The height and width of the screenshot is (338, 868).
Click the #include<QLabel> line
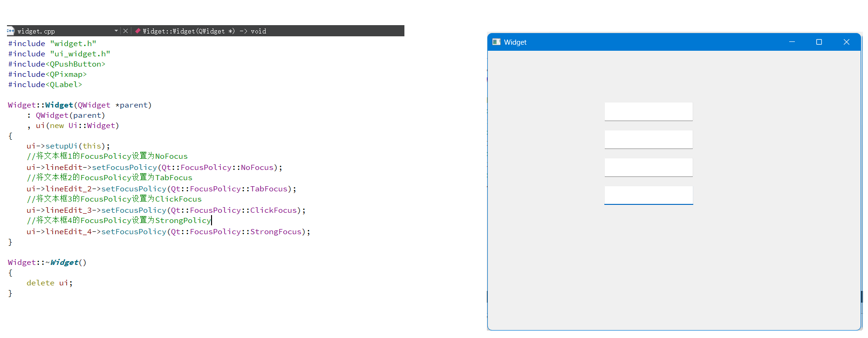pos(45,85)
